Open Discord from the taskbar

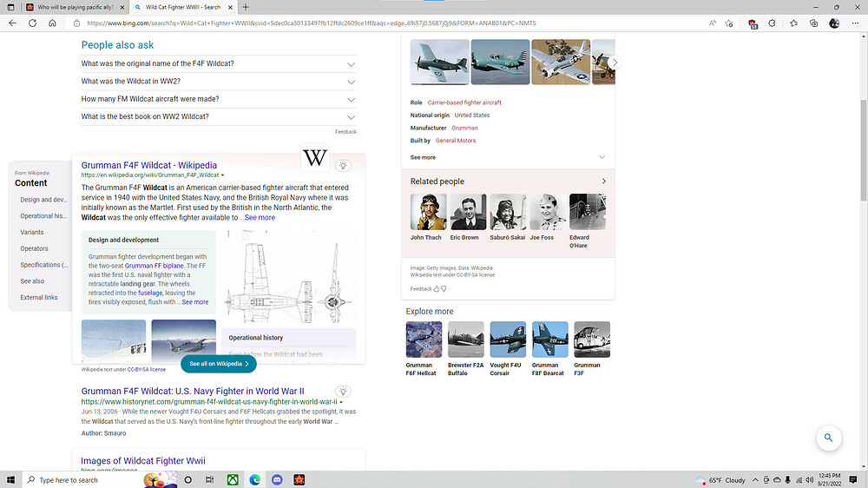coord(277,479)
